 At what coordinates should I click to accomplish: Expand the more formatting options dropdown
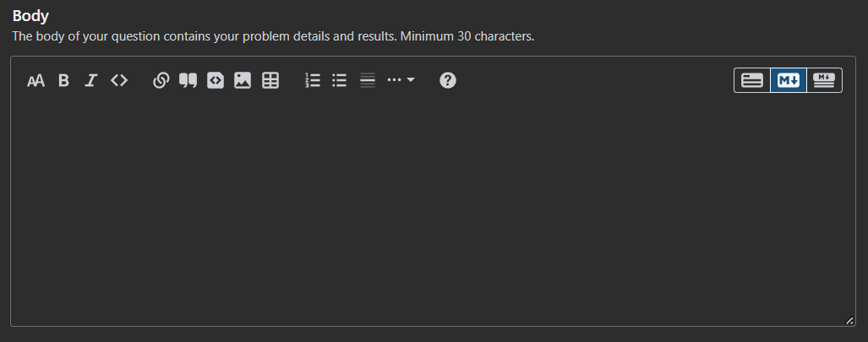point(401,81)
